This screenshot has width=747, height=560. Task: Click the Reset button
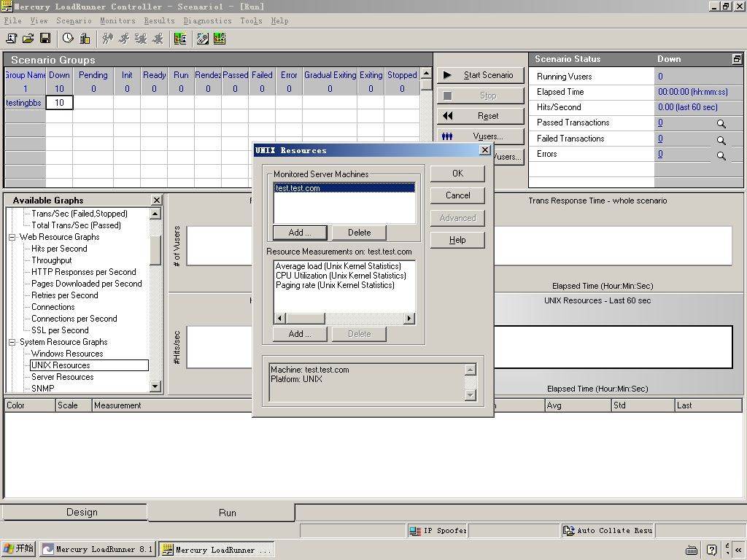pyautogui.click(x=481, y=116)
